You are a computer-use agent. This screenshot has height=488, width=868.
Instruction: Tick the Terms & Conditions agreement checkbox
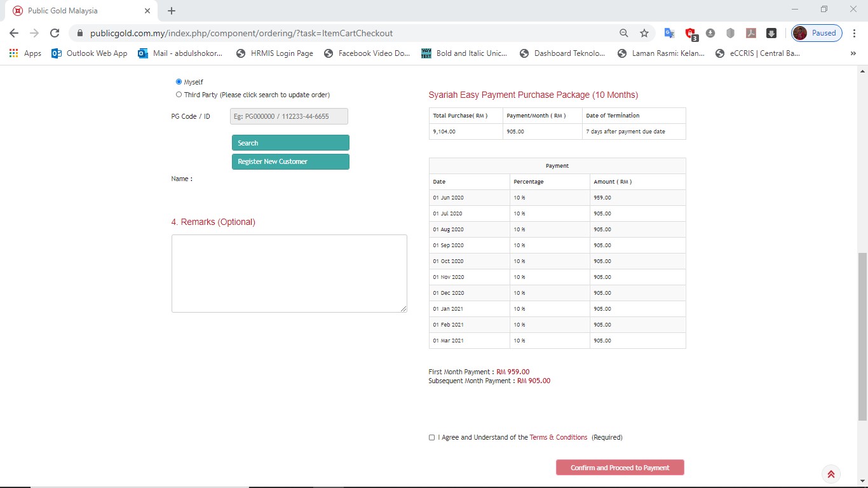pyautogui.click(x=432, y=438)
